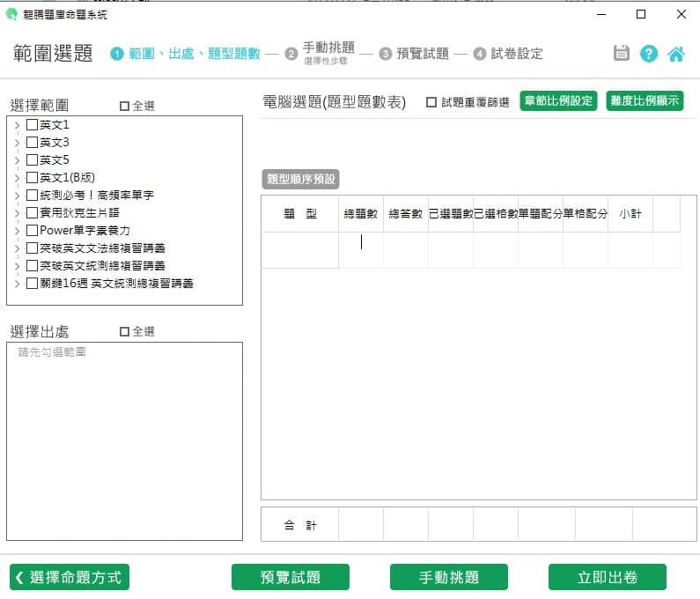This screenshot has height=599, width=700.
Task: Click the 預覽試題 bottom button
Action: pyautogui.click(x=291, y=577)
